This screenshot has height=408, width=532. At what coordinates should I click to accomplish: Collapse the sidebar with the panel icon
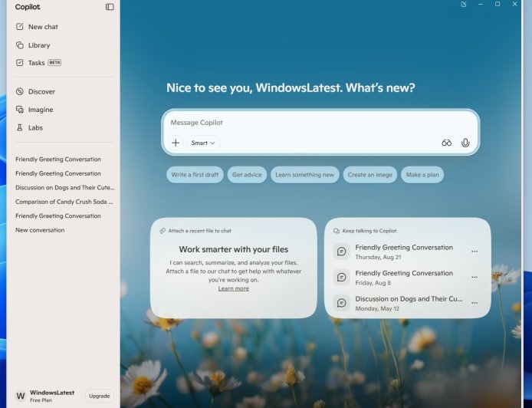coord(110,7)
